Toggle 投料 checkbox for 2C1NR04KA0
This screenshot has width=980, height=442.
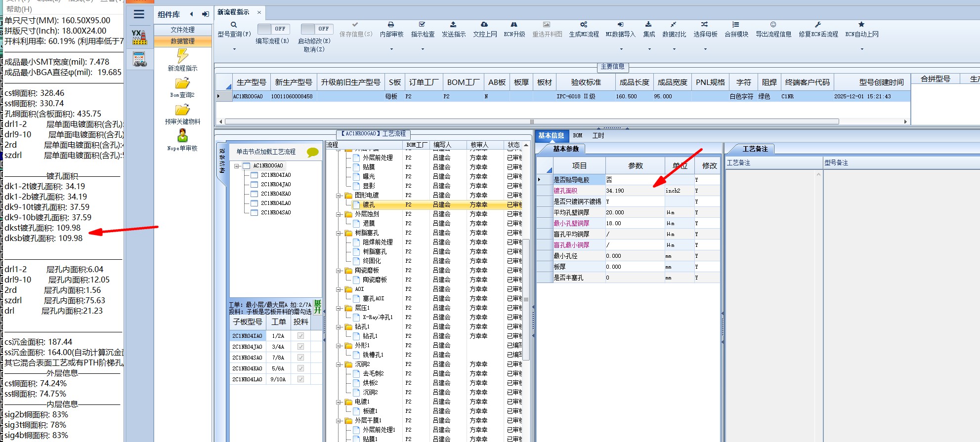(x=300, y=368)
